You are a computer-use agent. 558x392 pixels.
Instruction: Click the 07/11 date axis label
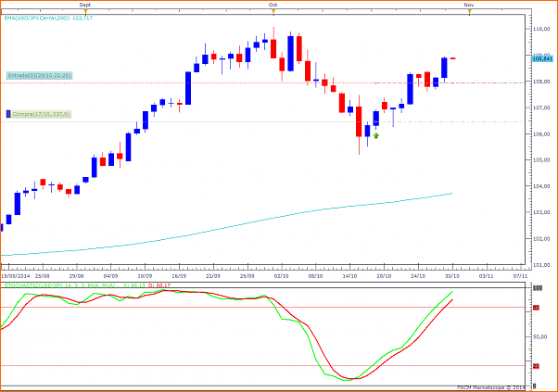tap(520, 276)
